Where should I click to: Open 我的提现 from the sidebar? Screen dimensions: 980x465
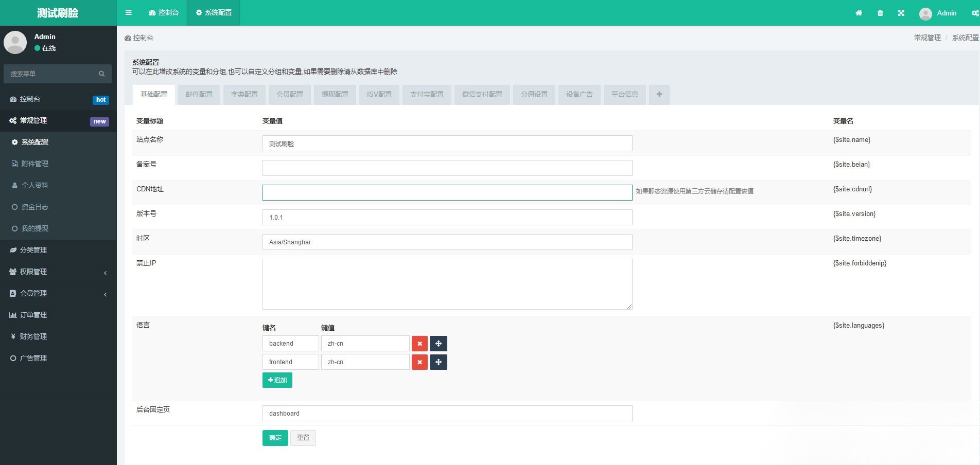[x=34, y=228]
